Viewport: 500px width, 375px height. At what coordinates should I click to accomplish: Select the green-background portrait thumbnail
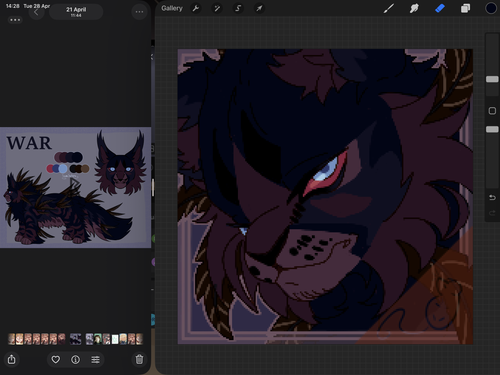(x=98, y=339)
